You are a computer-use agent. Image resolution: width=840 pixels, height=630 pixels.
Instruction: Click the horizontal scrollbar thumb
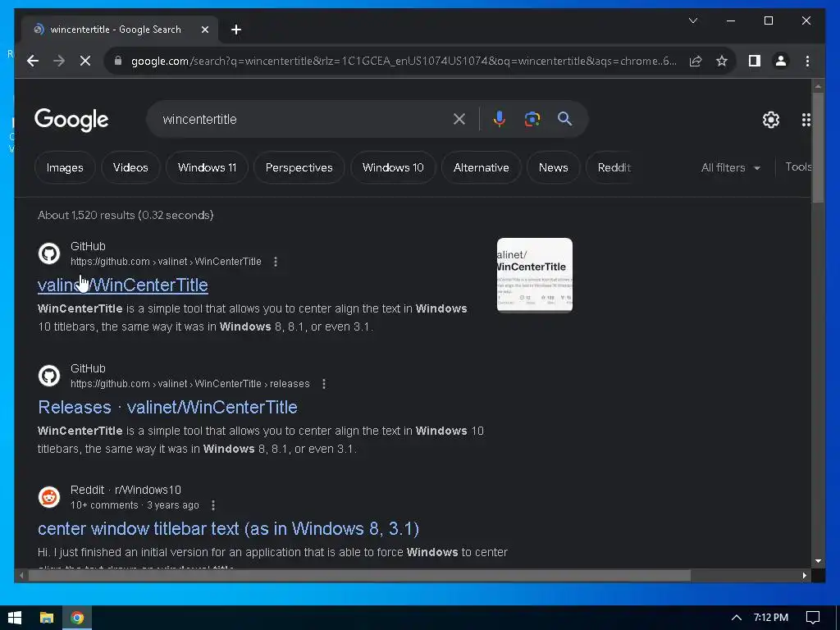[x=359, y=575]
